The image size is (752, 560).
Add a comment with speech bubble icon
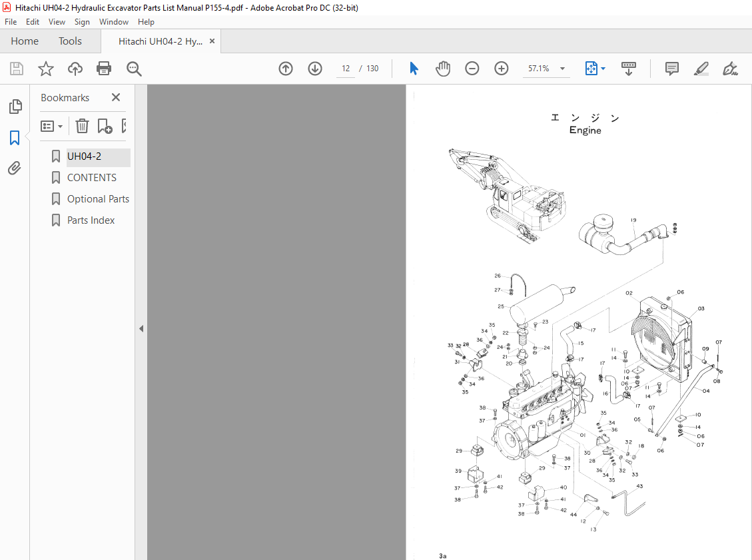(672, 69)
